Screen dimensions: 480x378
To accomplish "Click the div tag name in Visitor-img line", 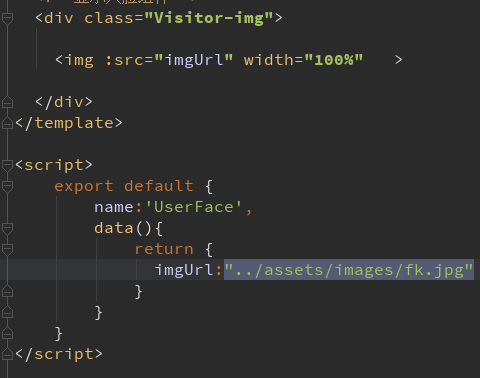I will pyautogui.click(x=59, y=18).
